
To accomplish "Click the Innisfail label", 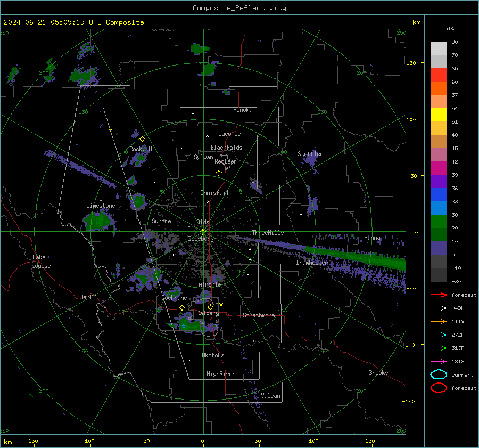I will [x=214, y=193].
